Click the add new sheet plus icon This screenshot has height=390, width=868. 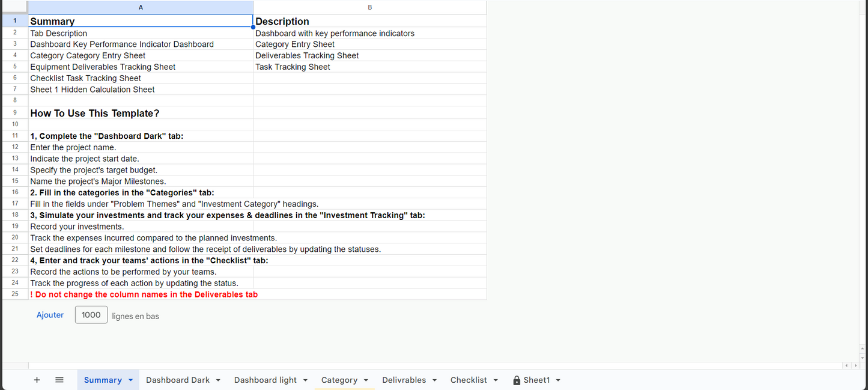[x=37, y=380]
